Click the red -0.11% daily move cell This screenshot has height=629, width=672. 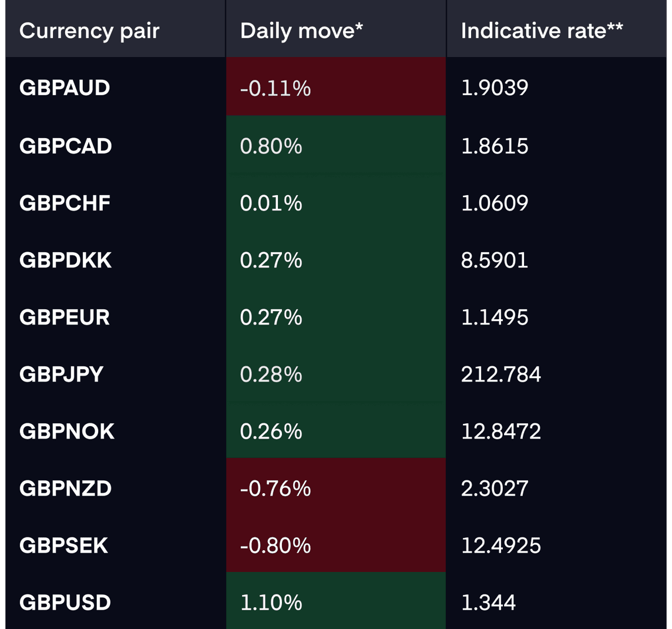[x=336, y=86]
